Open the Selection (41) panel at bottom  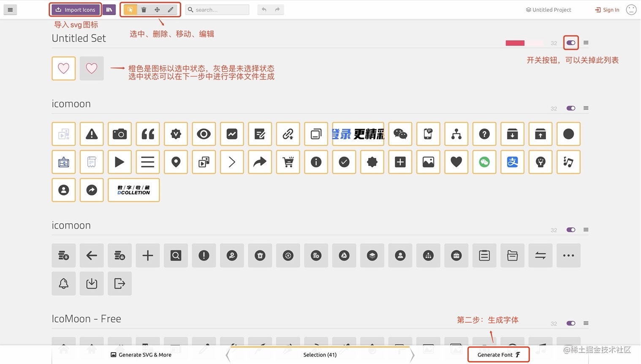320,355
